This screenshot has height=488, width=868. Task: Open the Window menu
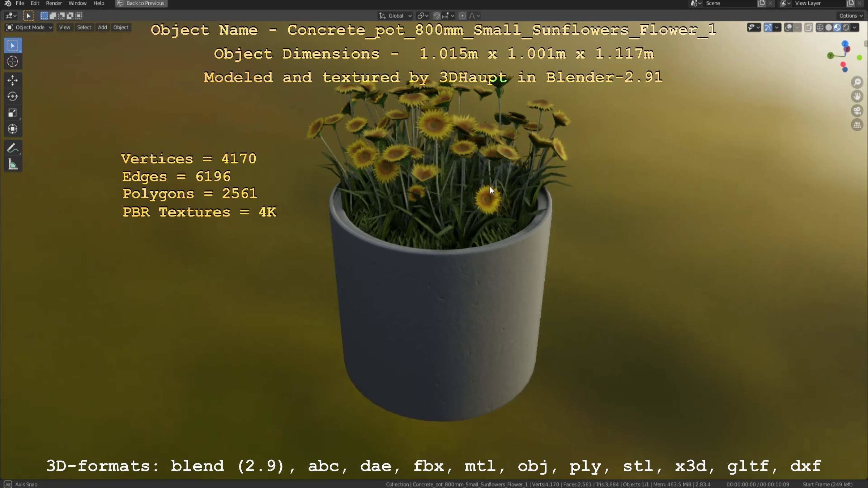[77, 3]
